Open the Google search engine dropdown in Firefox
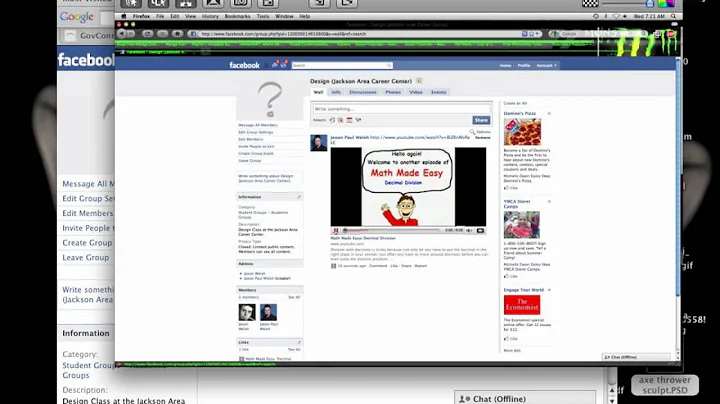Screen dimensions: 720x404 coord(555,34)
